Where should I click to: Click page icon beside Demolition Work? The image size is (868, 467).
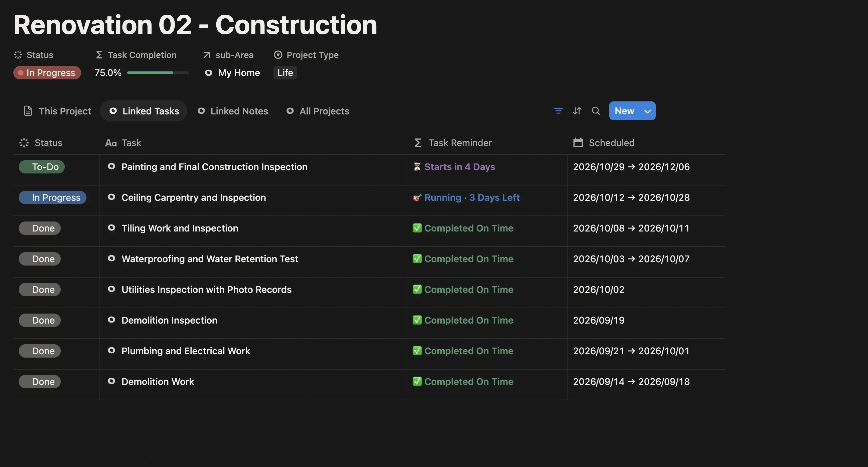[x=111, y=381]
